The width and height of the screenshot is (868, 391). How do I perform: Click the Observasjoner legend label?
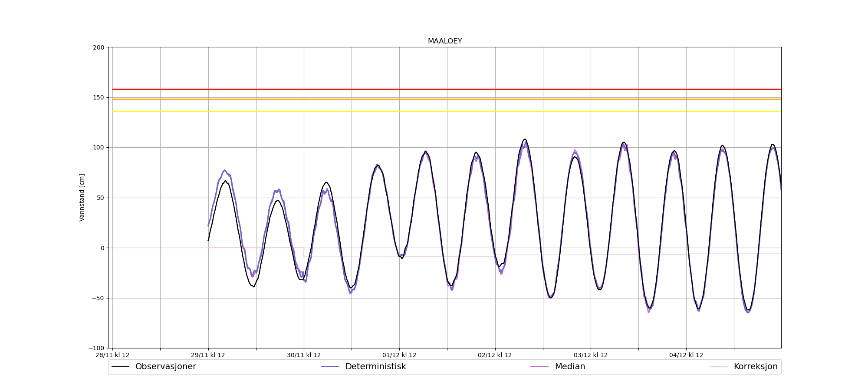[x=165, y=367]
